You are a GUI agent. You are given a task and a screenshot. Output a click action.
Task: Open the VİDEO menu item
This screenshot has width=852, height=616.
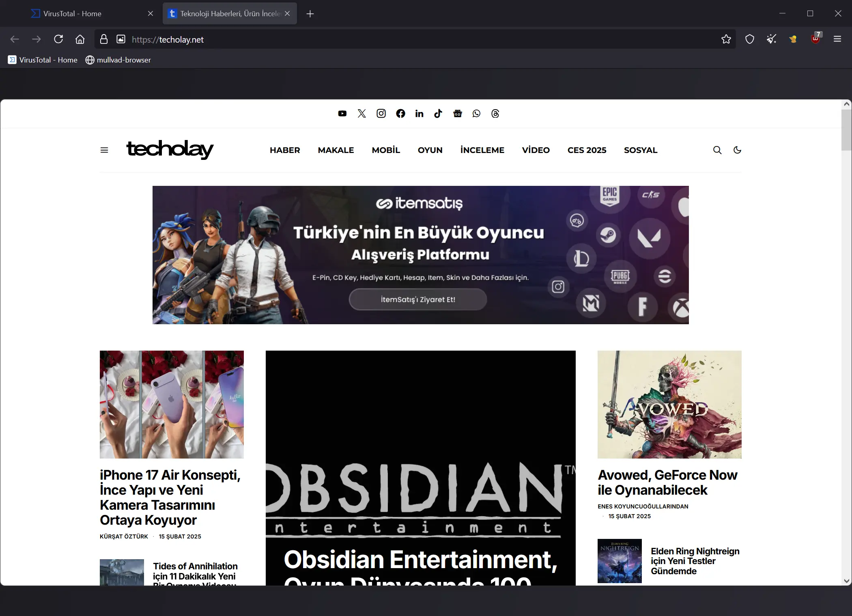click(x=536, y=150)
